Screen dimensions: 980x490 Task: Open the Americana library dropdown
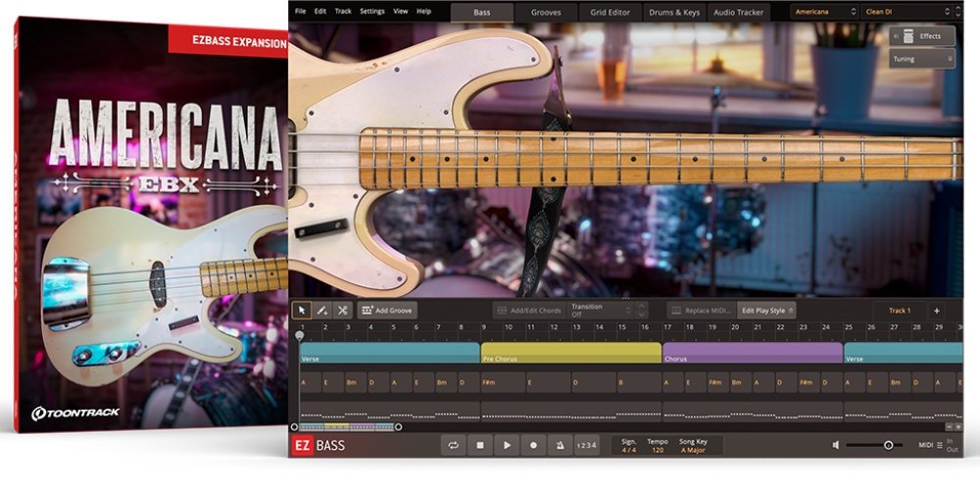tap(823, 12)
